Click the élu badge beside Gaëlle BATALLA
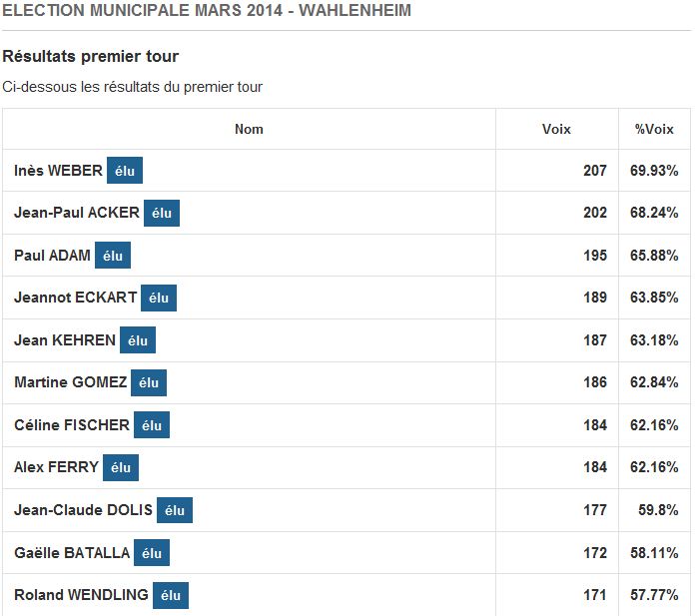Viewport: 696px width, 616px height. point(152,552)
